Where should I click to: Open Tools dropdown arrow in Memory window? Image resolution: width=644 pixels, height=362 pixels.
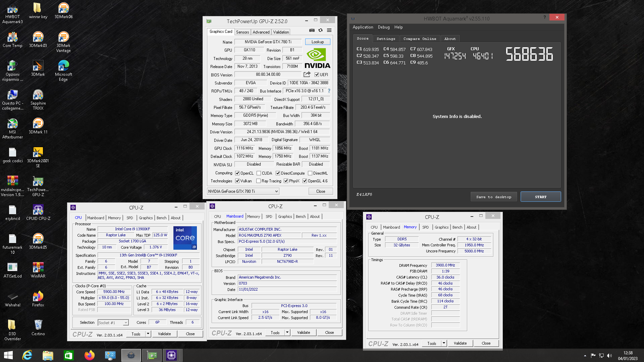click(x=444, y=343)
